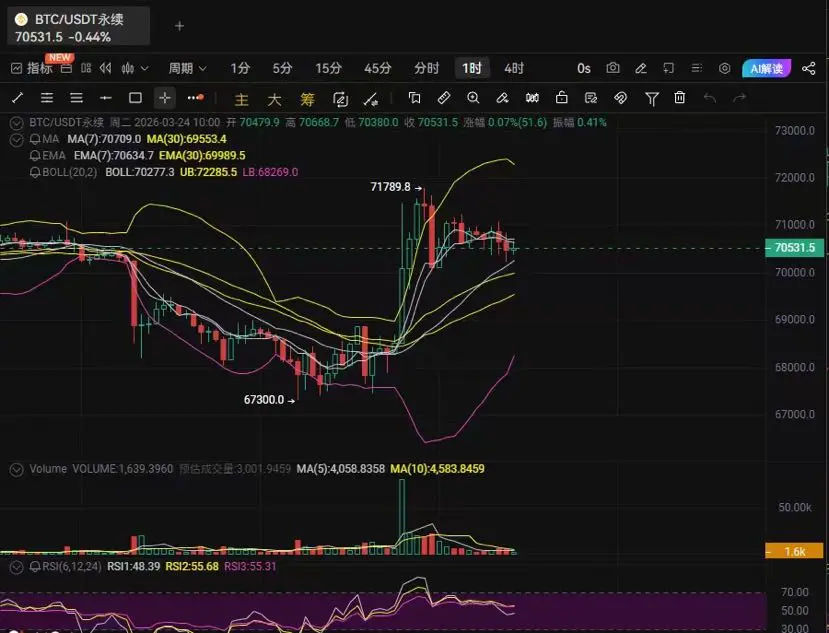The width and height of the screenshot is (829, 633).
Task: Click the AI解读 button
Action: click(767, 68)
